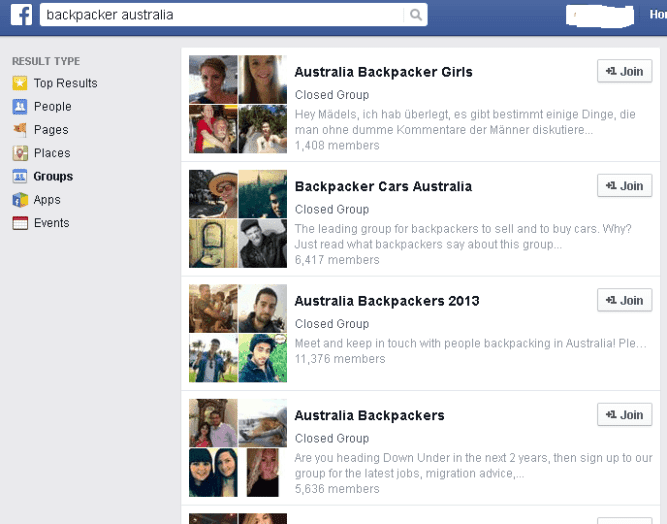Click '6,417 members' text
Image resolution: width=667 pixels, height=524 pixels.
tap(337, 260)
